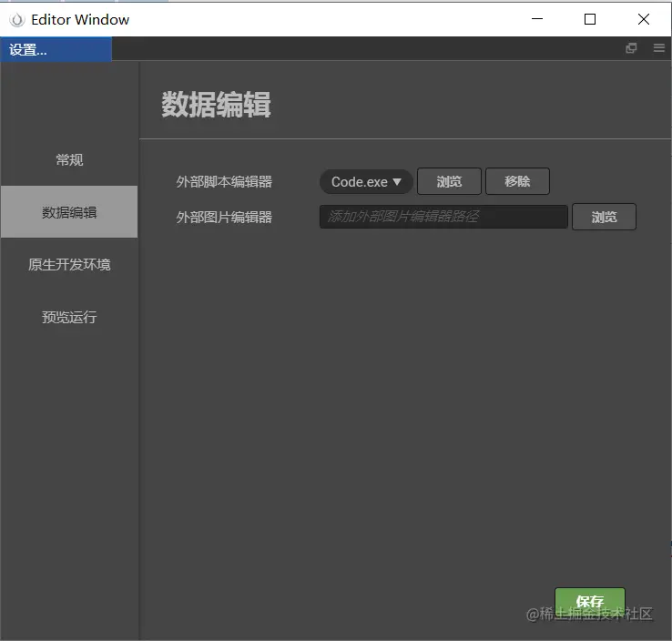The height and width of the screenshot is (641, 672).
Task: Click the 外部图片编辑器 label
Action: click(224, 218)
